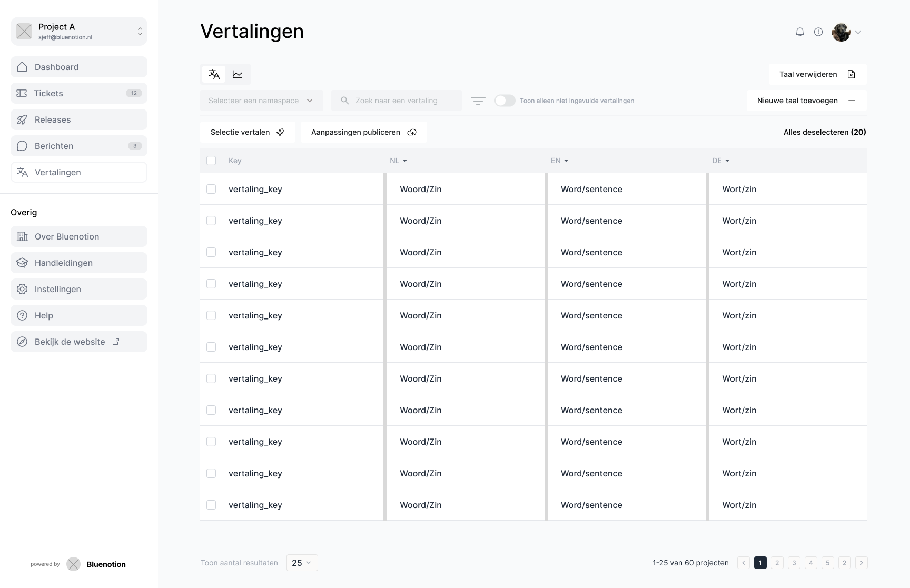Sort the NL column via its header arrow
Image resolution: width=910 pixels, height=588 pixels.
[404, 161]
